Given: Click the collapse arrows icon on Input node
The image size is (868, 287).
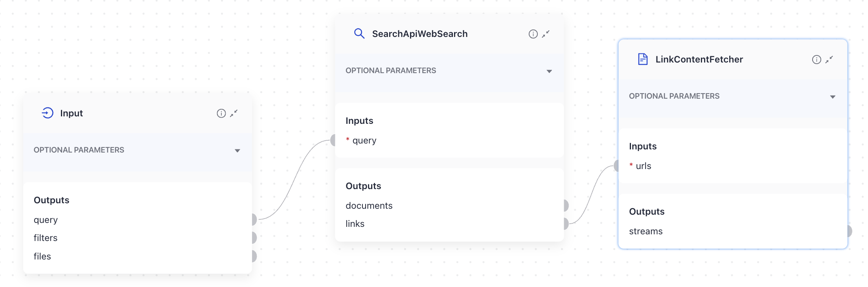Looking at the screenshot, I should click(x=234, y=113).
